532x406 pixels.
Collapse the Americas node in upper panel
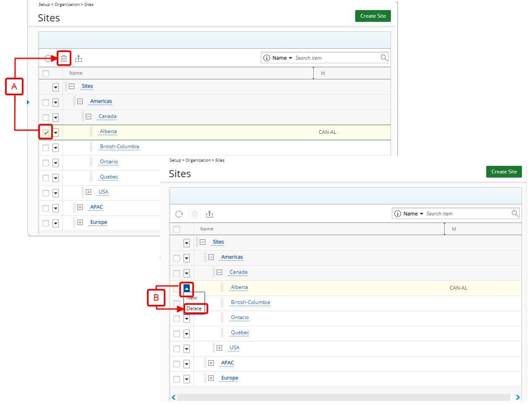(x=80, y=101)
